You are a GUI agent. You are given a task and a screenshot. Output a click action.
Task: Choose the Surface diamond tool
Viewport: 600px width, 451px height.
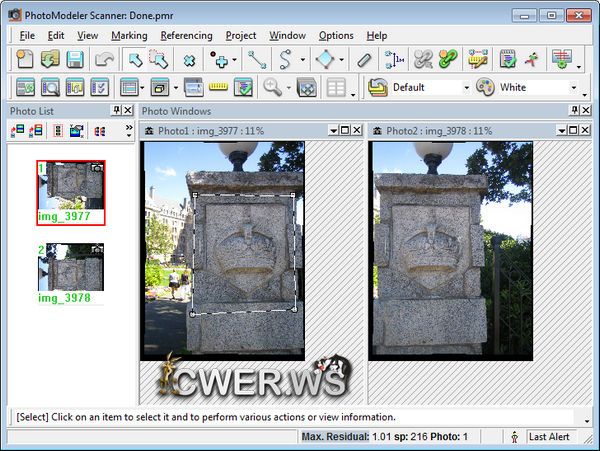[x=325, y=60]
